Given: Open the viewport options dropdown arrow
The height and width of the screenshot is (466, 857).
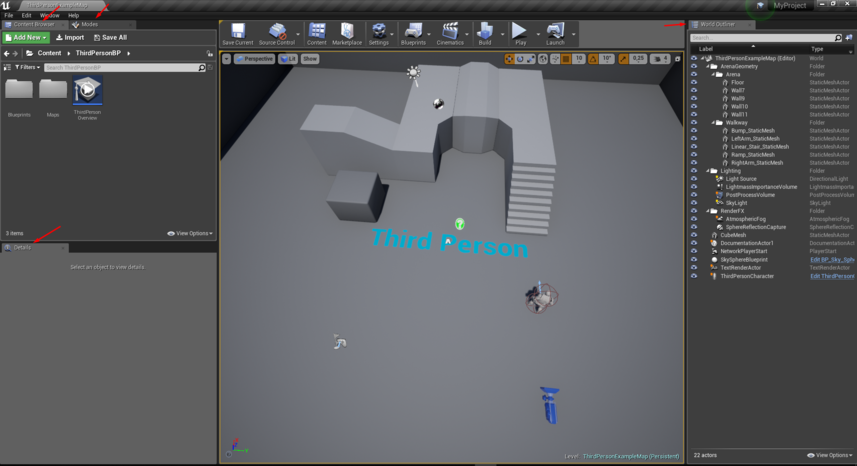Looking at the screenshot, I should [226, 59].
